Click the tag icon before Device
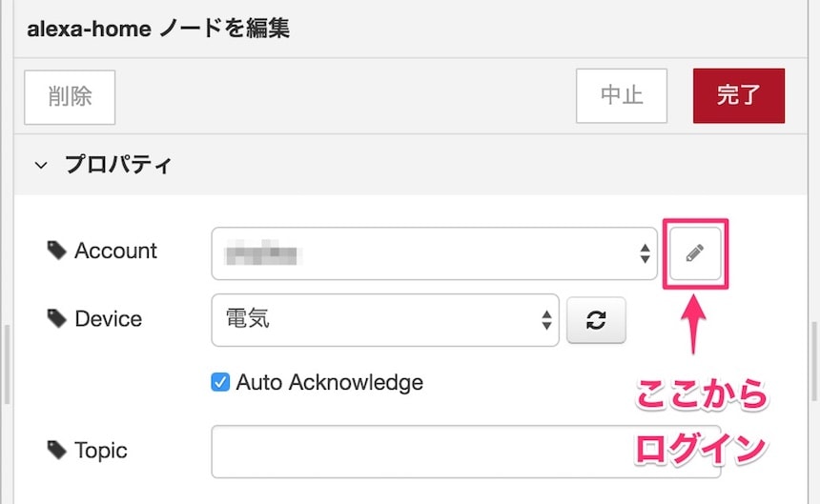 coord(56,318)
